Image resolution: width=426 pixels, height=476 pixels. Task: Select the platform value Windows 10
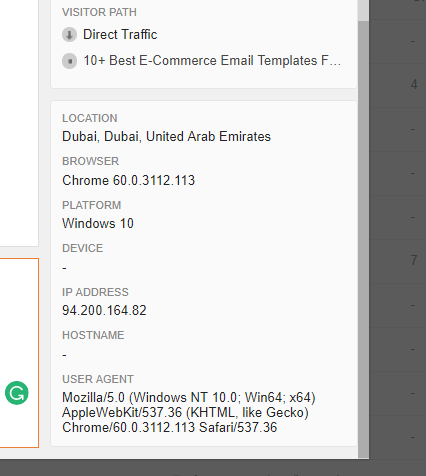point(98,223)
